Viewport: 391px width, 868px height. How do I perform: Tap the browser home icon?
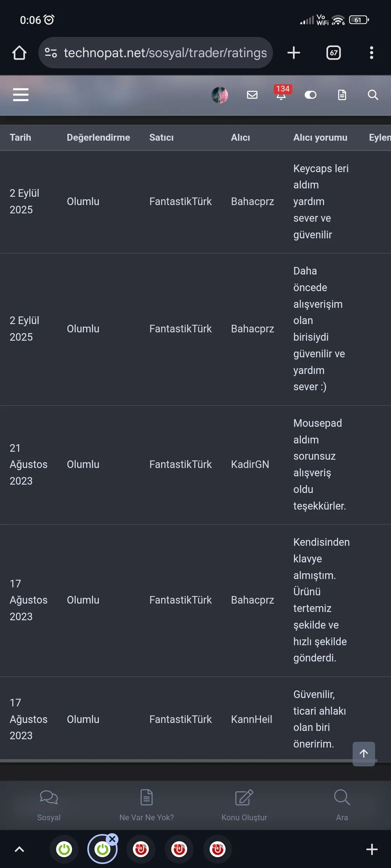[x=19, y=52]
